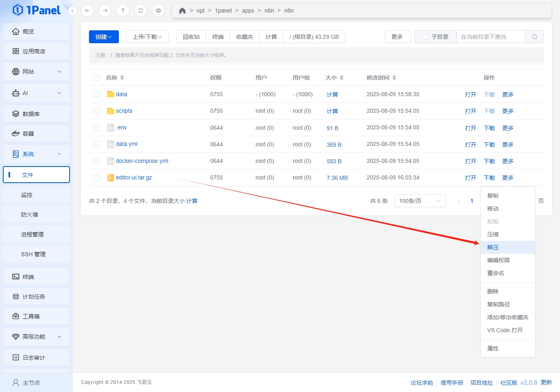Image resolution: width=560 pixels, height=392 pixels.
Task: Go up one directory level
Action: pyautogui.click(x=123, y=11)
